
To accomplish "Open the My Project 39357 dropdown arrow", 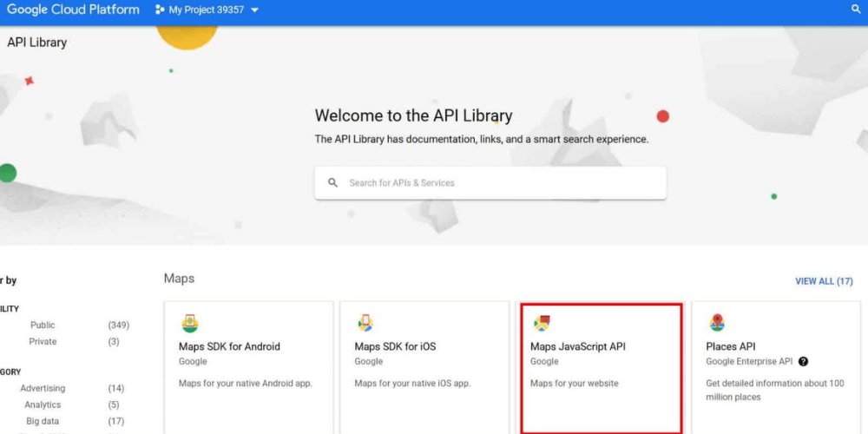I will coord(254,10).
